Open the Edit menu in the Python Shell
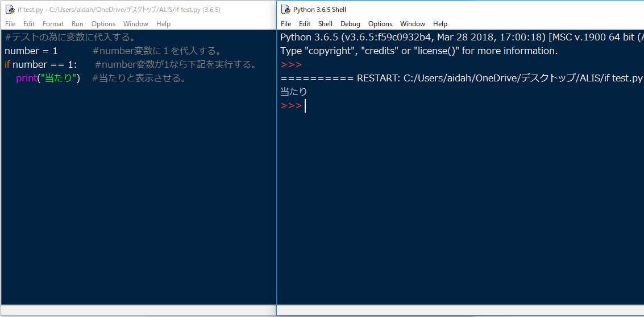644x317 pixels. pyautogui.click(x=305, y=24)
